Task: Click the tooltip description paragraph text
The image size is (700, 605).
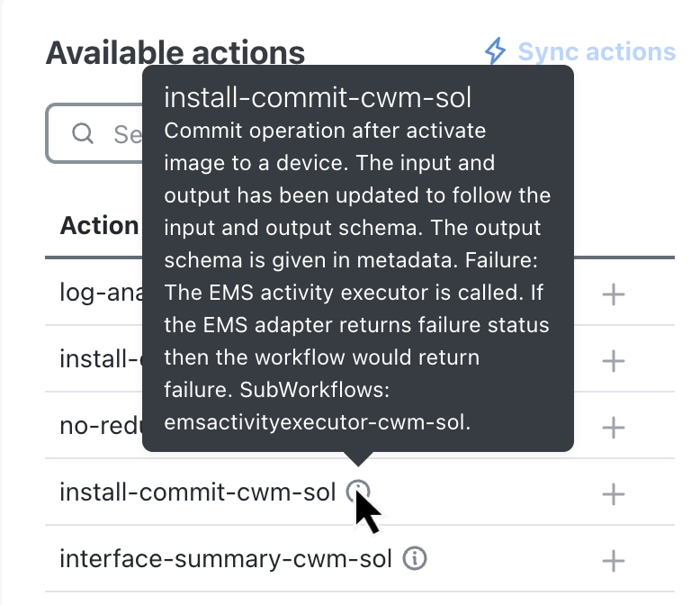Action: point(357,276)
